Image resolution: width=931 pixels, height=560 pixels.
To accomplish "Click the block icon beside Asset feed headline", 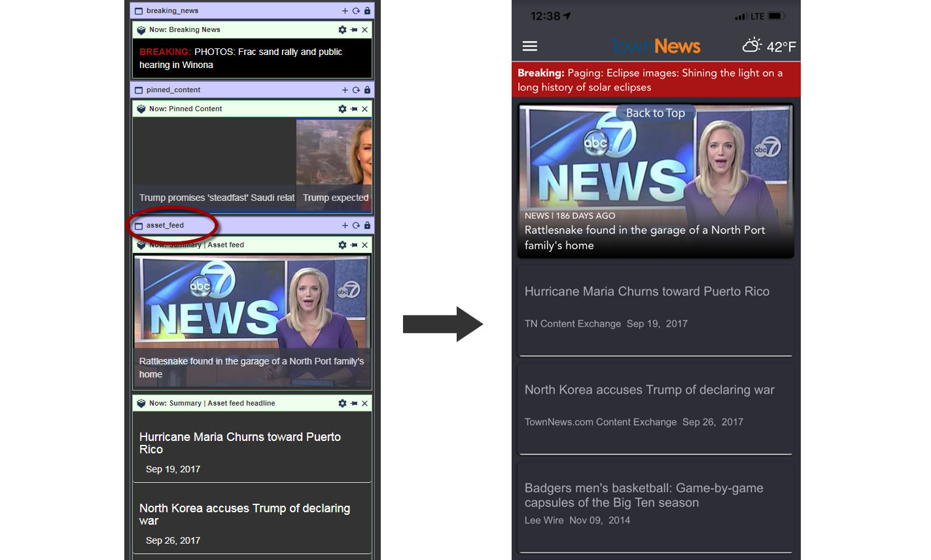I will point(141,403).
